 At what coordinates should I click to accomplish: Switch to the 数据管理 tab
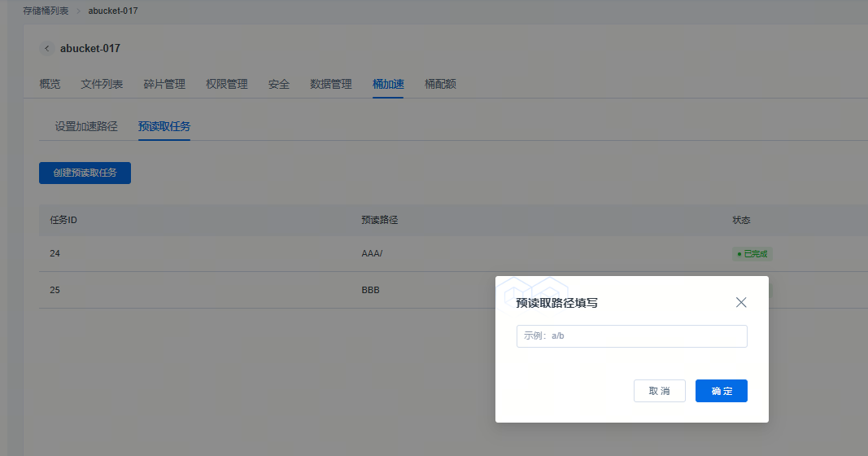click(331, 84)
